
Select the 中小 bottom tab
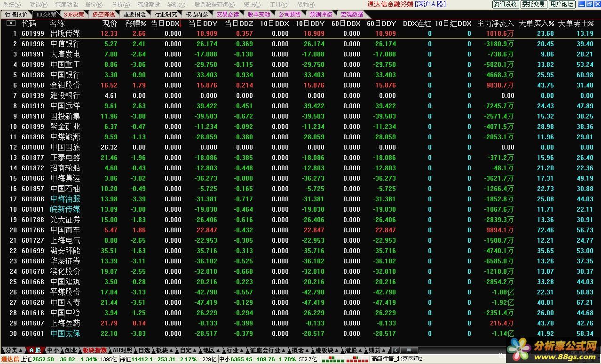(x=53, y=350)
